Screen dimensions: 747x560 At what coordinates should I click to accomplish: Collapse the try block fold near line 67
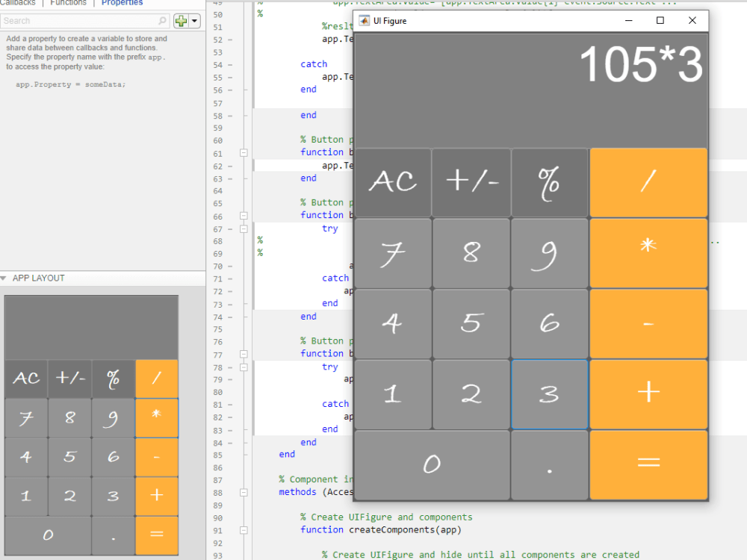point(244,228)
